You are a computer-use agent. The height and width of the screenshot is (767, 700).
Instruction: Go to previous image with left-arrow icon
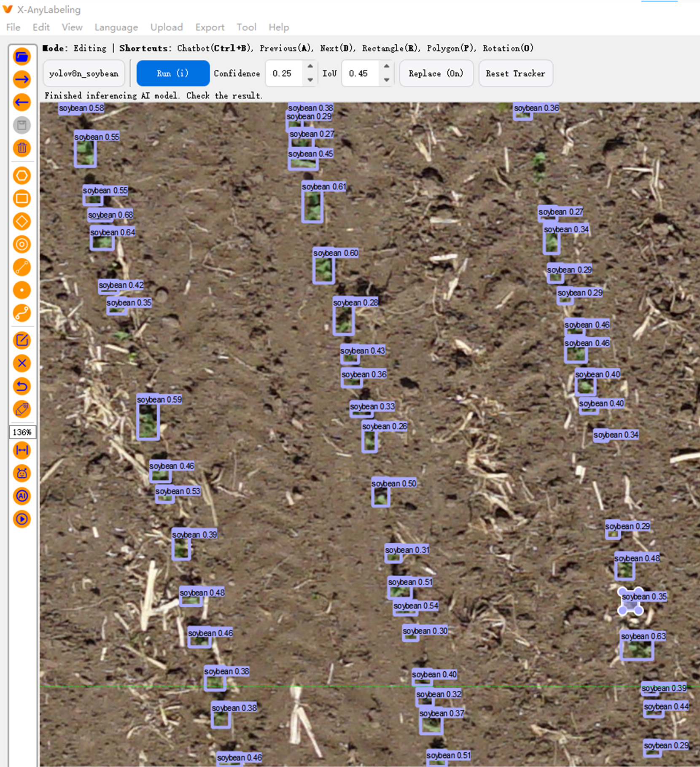coord(22,102)
